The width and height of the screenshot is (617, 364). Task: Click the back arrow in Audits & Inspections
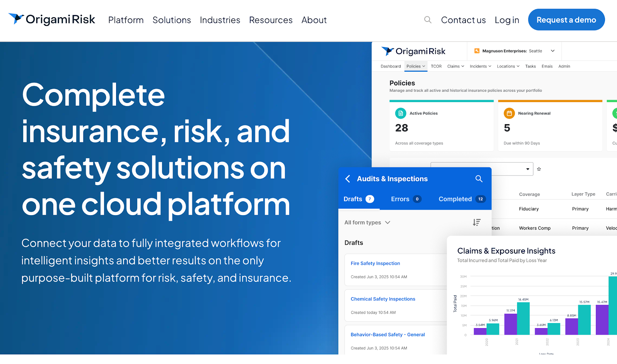pos(347,179)
